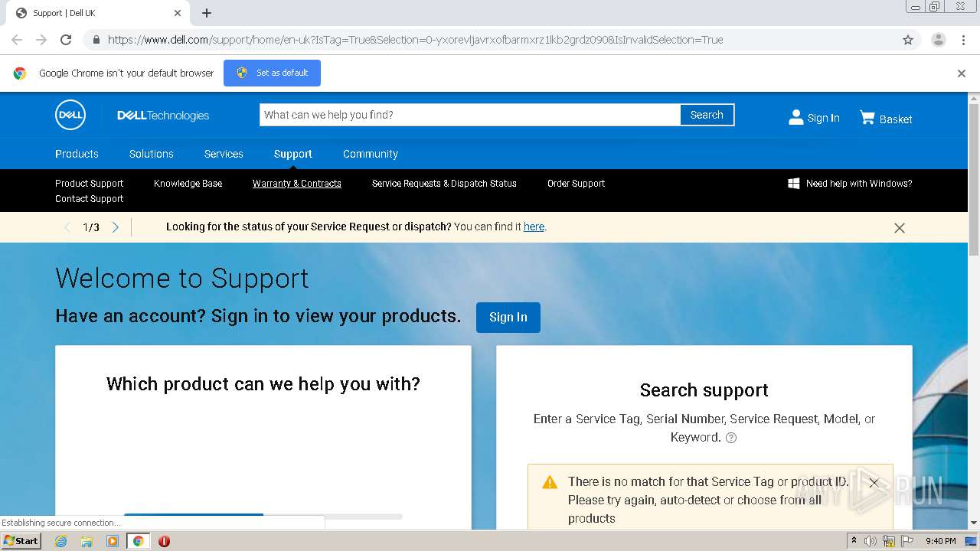980x551 pixels.
Task: Click Set as default button
Action: (272, 73)
